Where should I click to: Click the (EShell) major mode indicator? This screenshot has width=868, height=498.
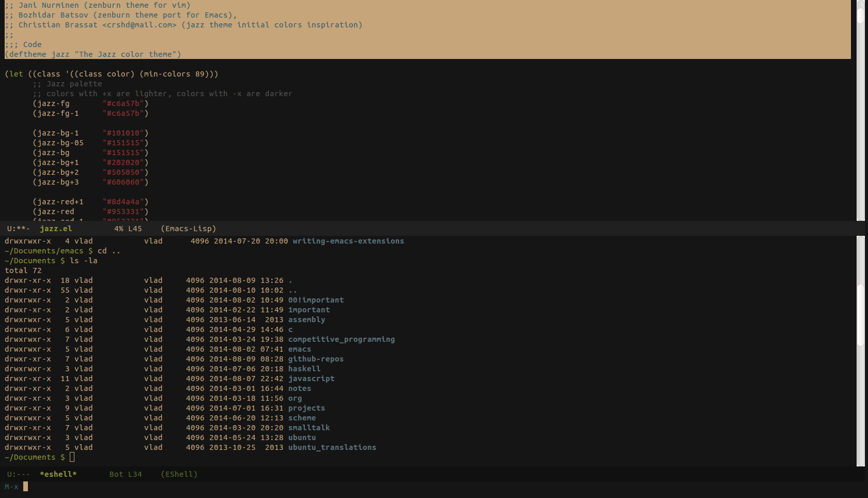179,474
